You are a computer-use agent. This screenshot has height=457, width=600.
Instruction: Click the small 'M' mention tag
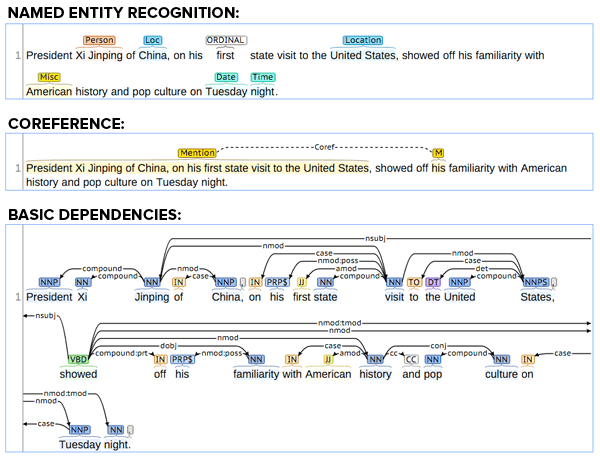[x=438, y=153]
